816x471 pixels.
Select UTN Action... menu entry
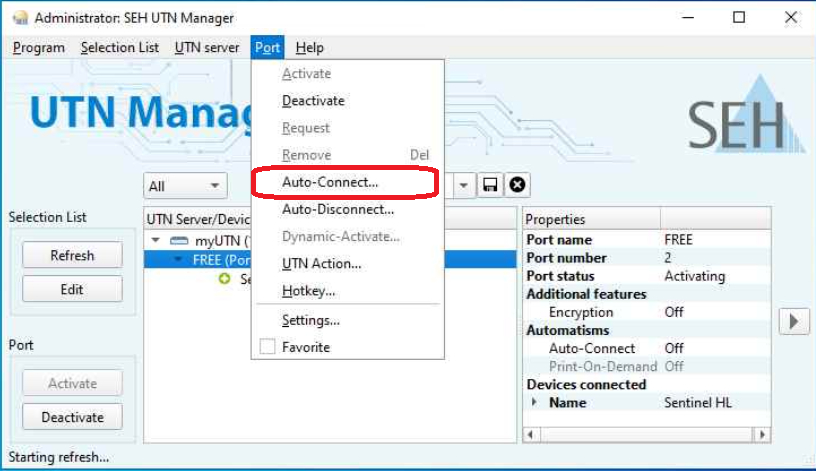347,263
